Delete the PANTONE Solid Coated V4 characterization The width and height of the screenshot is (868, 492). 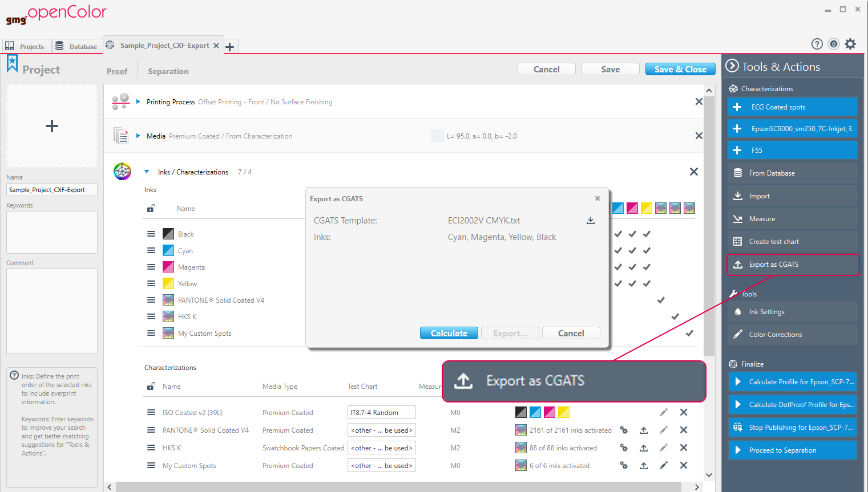[x=684, y=430]
